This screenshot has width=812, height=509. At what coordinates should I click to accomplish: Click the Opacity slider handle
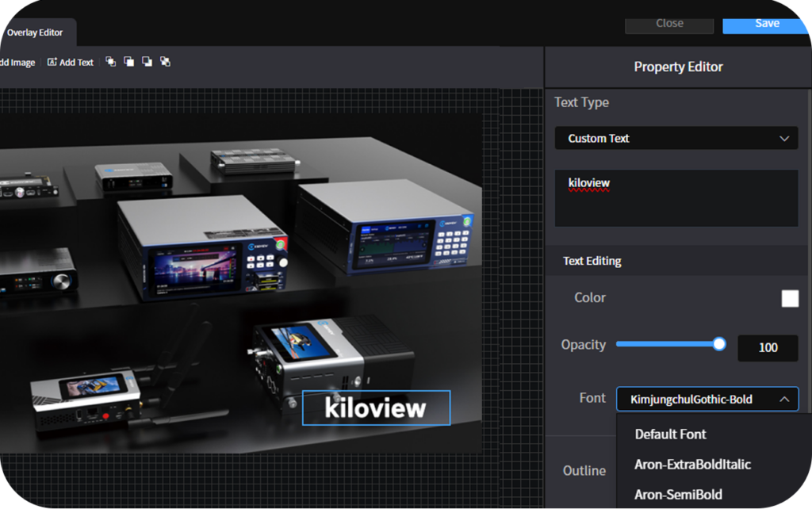[719, 344]
